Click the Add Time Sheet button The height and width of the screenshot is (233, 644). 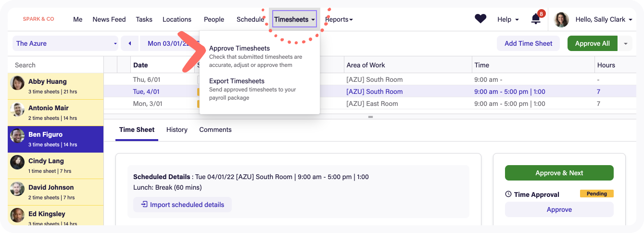[x=528, y=43]
